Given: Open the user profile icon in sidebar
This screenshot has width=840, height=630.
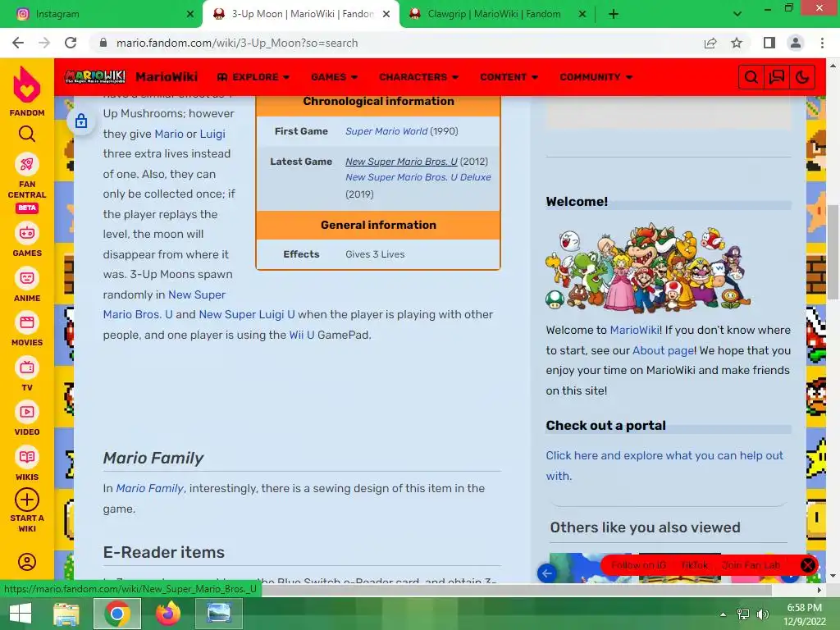Looking at the screenshot, I should [x=27, y=561].
